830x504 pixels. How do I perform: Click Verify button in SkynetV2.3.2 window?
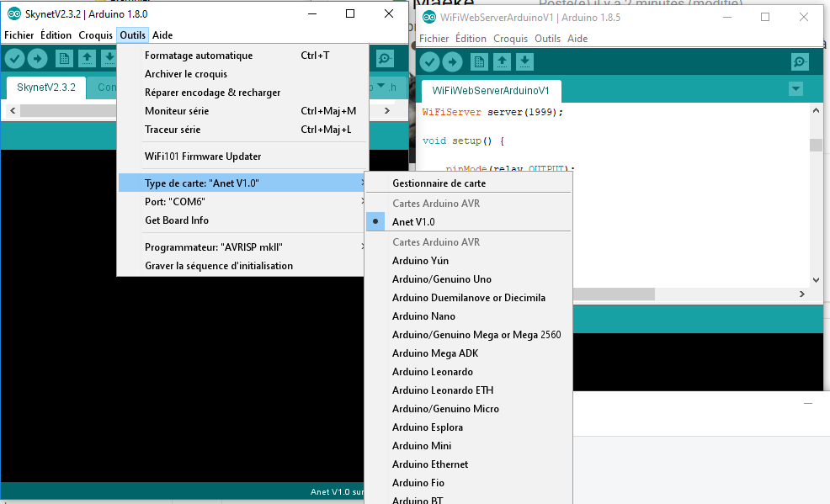click(x=15, y=59)
